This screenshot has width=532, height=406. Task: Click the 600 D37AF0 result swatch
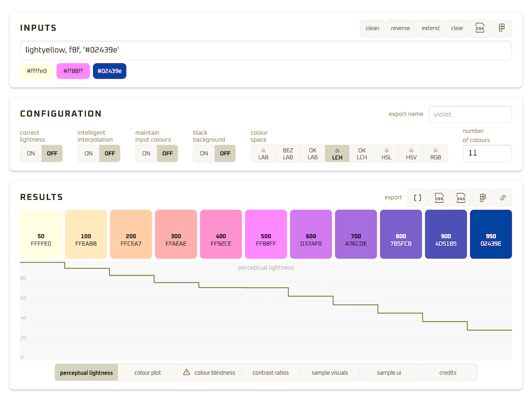(311, 234)
